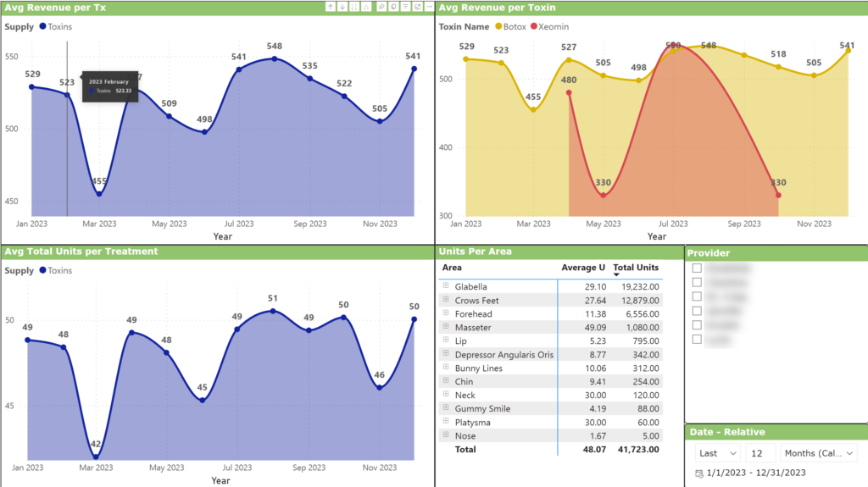Click expand hierarchy fork icon
The height and width of the screenshot is (487, 868).
pos(366,7)
